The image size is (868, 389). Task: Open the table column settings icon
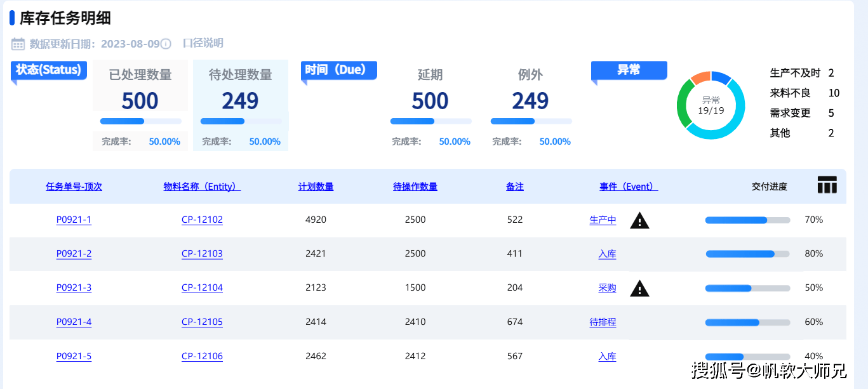coord(827,185)
